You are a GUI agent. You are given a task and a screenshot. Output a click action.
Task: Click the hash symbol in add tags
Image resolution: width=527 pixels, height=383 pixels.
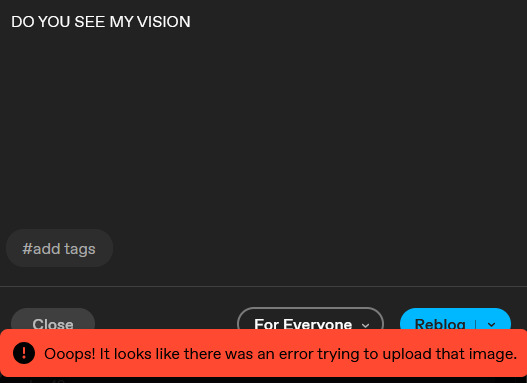27,249
